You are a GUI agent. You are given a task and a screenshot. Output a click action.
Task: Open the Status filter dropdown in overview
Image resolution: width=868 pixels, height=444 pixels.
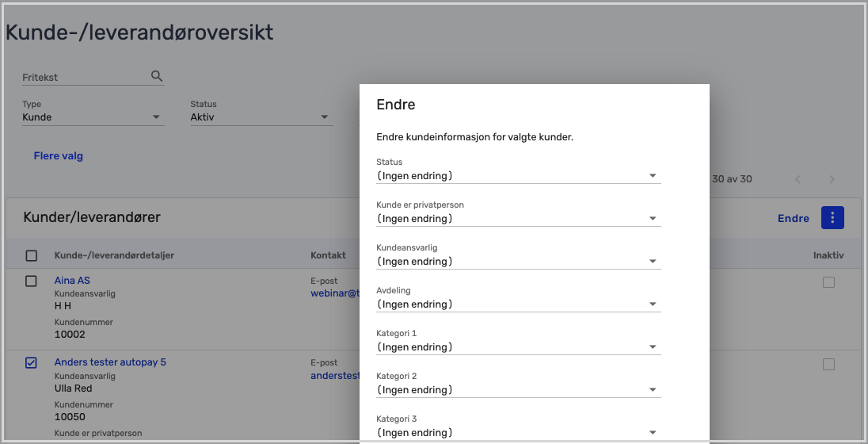[x=261, y=117]
